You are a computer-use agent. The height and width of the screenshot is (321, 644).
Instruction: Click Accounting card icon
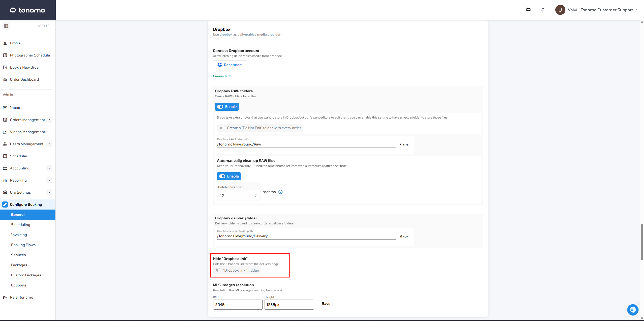pos(5,168)
